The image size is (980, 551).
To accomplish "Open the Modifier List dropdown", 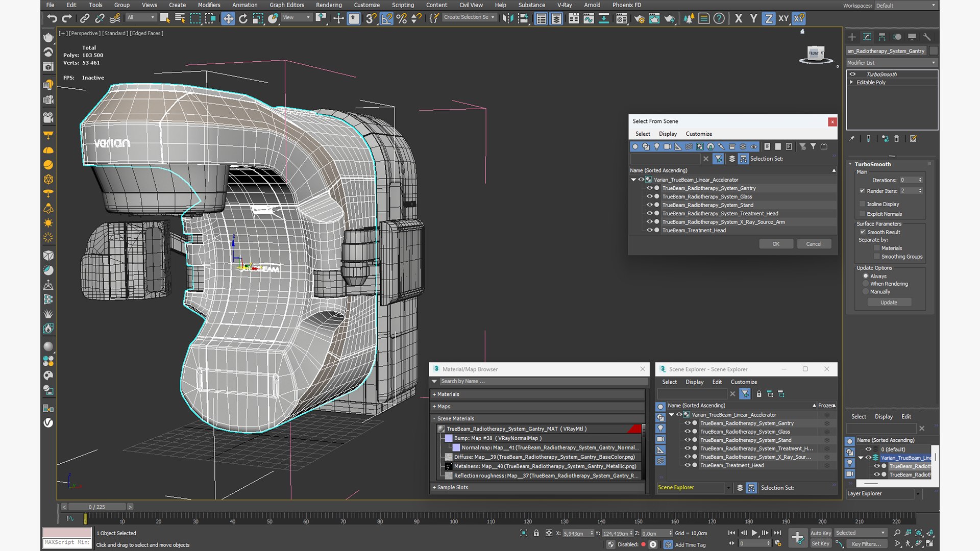I will pyautogui.click(x=892, y=63).
